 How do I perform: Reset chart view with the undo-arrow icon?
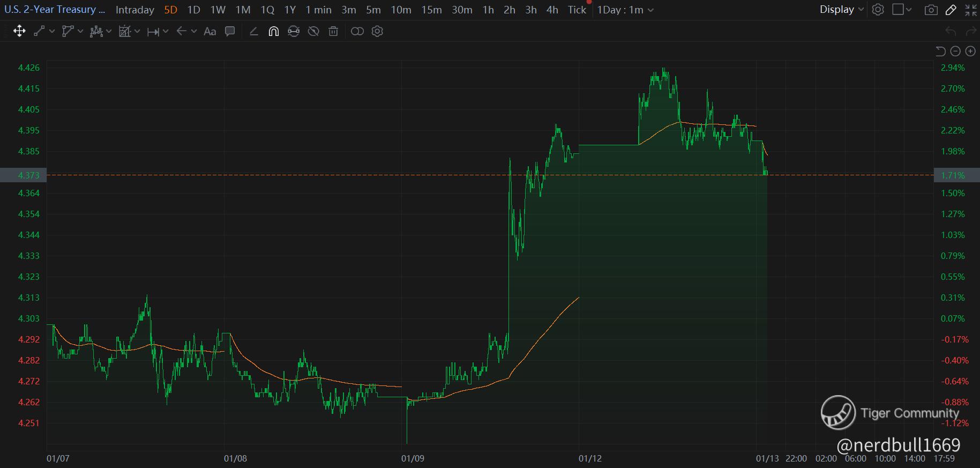(940, 51)
